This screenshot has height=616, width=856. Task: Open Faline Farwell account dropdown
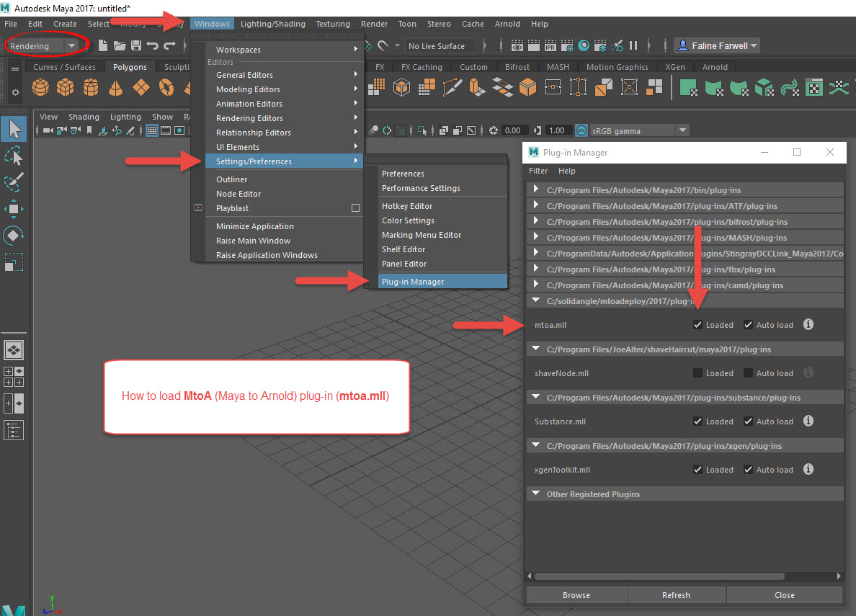pos(718,46)
